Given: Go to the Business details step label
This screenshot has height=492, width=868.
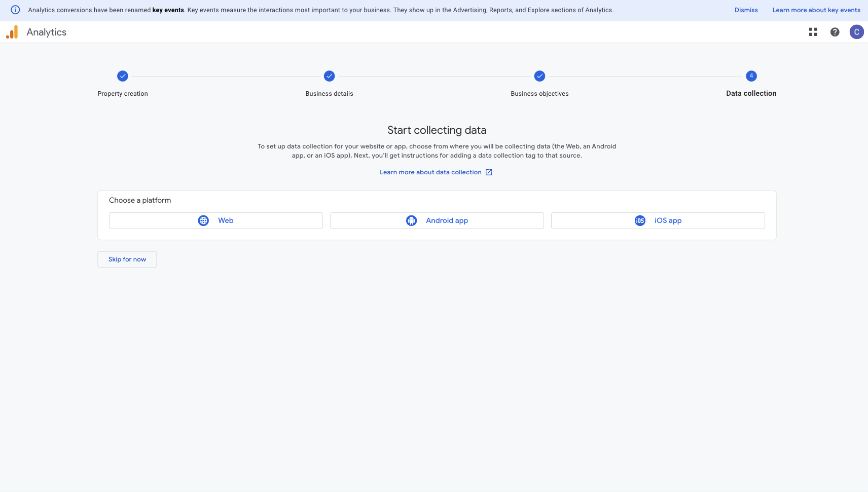Looking at the screenshot, I should click(329, 94).
